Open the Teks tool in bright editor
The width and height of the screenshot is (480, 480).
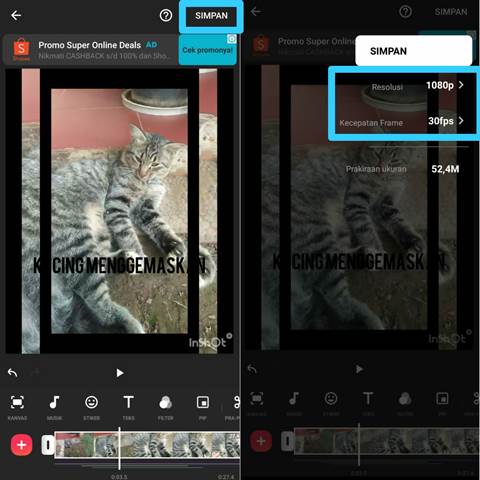coord(129,407)
